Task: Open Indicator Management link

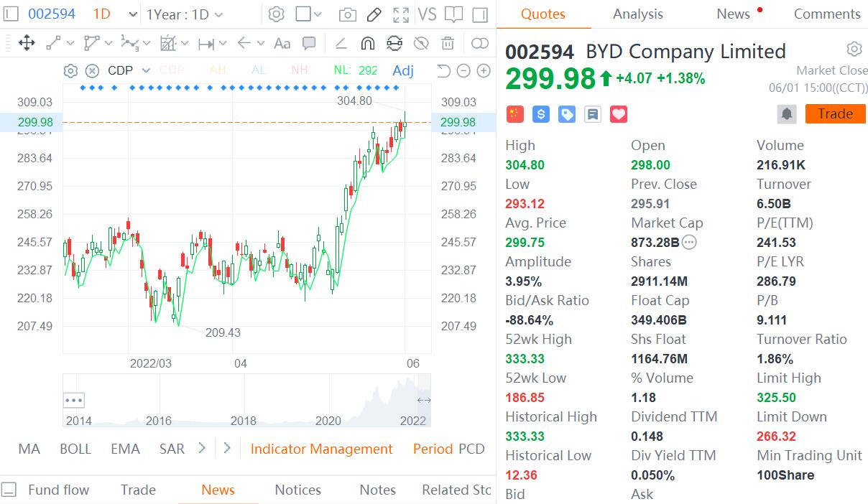Action: pyautogui.click(x=322, y=449)
